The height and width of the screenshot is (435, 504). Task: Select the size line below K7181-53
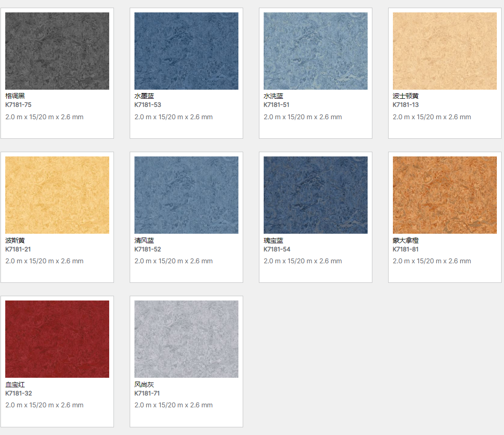click(174, 117)
